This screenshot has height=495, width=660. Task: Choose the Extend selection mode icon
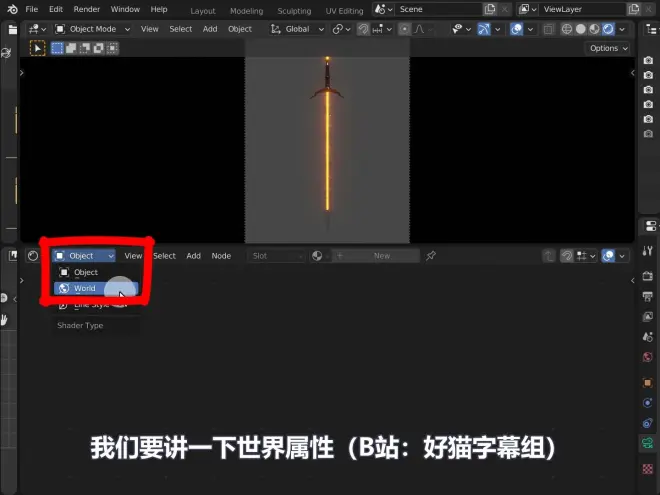tap(71, 48)
